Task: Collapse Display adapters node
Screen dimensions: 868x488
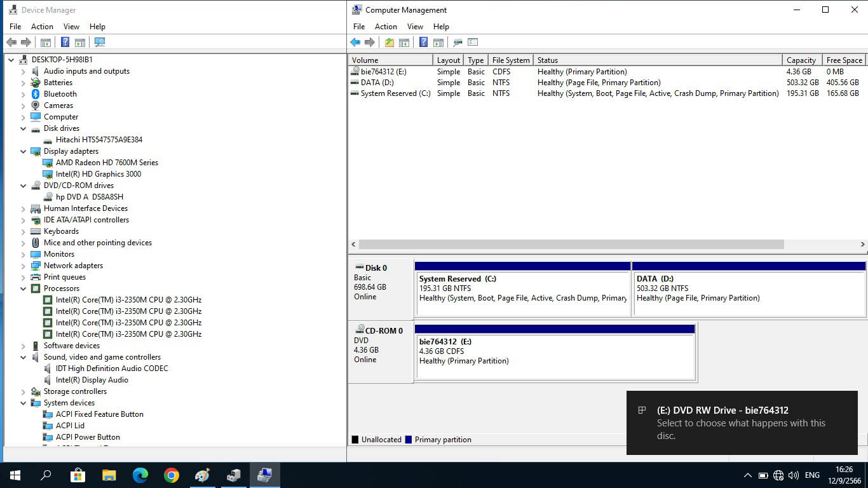Action: click(x=24, y=151)
